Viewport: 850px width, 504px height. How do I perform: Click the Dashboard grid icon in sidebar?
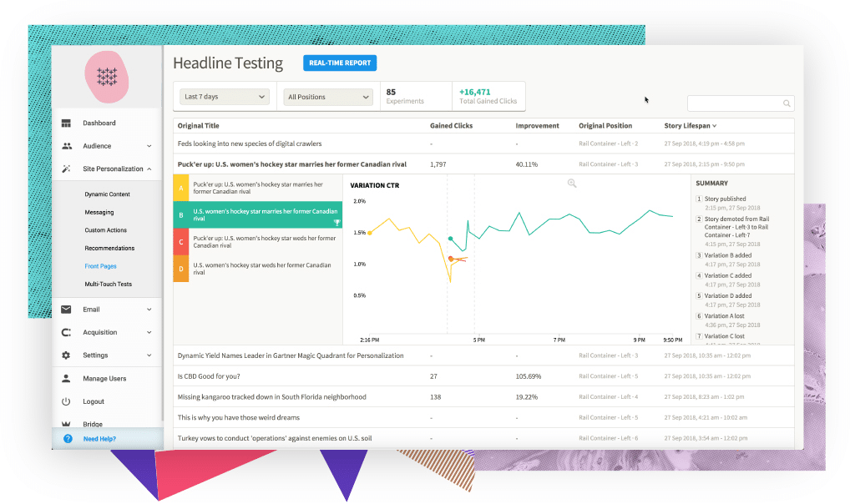tap(67, 123)
